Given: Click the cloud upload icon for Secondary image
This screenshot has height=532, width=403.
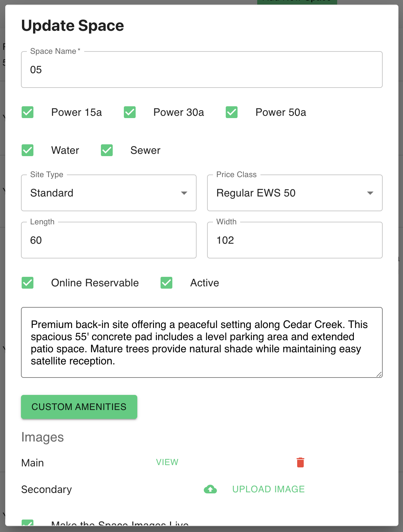Looking at the screenshot, I should [x=210, y=489].
